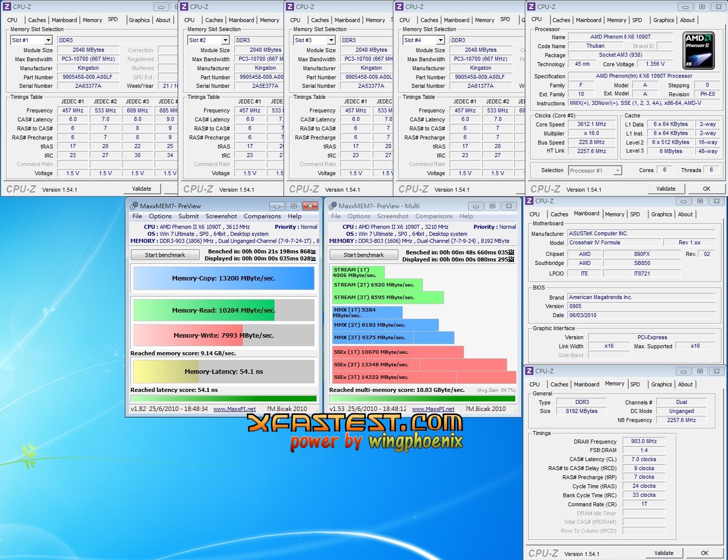The image size is (728, 560).
Task: Select Mainboard tab in the Slot #2 CPU-Z window
Action: click(x=241, y=20)
